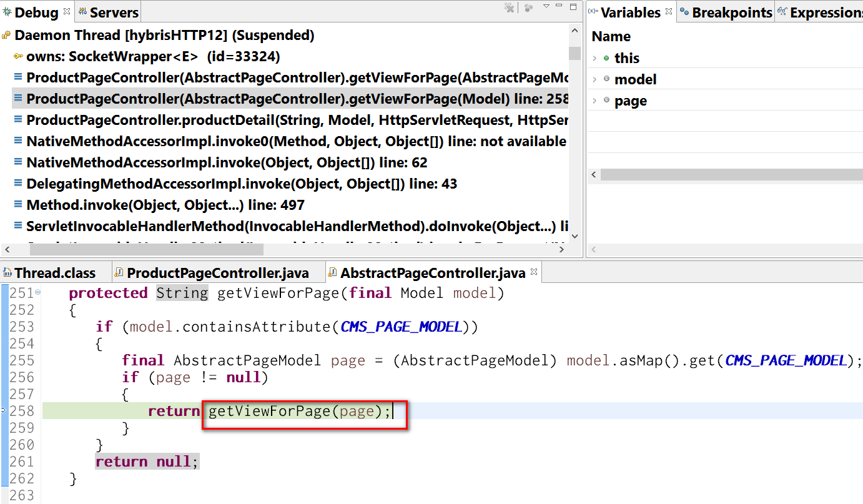The height and width of the screenshot is (504, 863).
Task: Select the 'this' variable name
Action: click(627, 58)
